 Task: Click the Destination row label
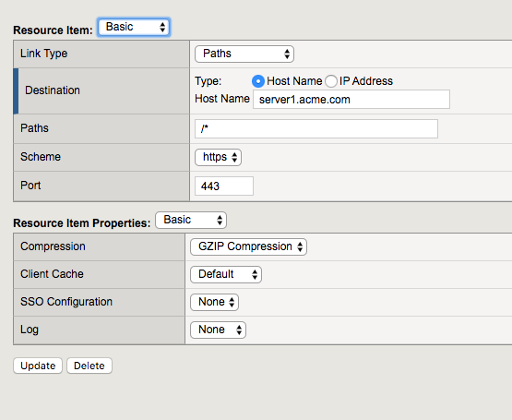[x=53, y=90]
